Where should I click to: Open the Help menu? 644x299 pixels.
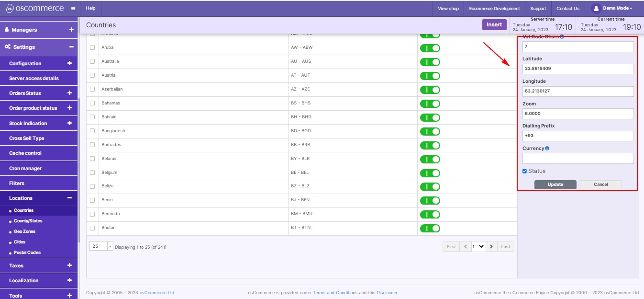90,8
